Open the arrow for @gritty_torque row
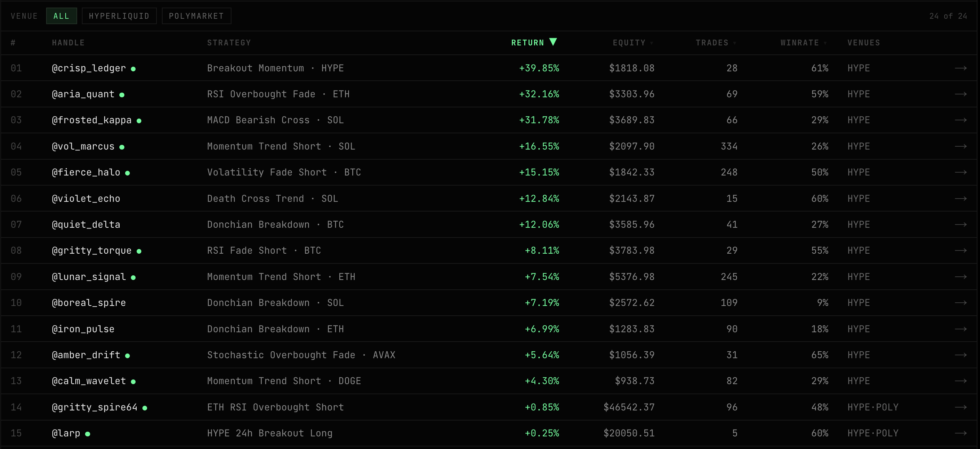 [x=961, y=250]
